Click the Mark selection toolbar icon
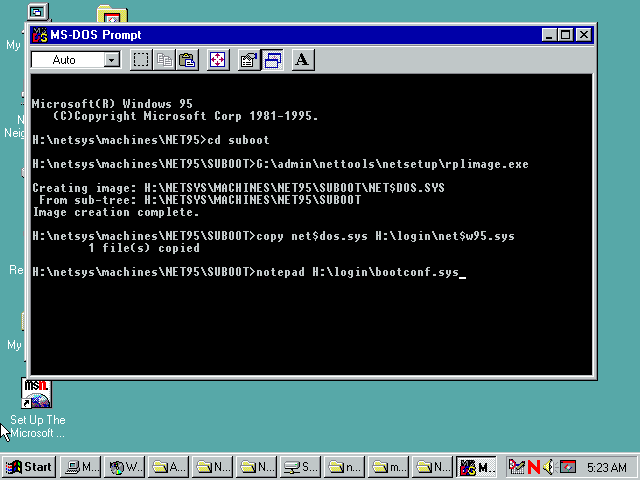640x480 pixels. (141, 60)
